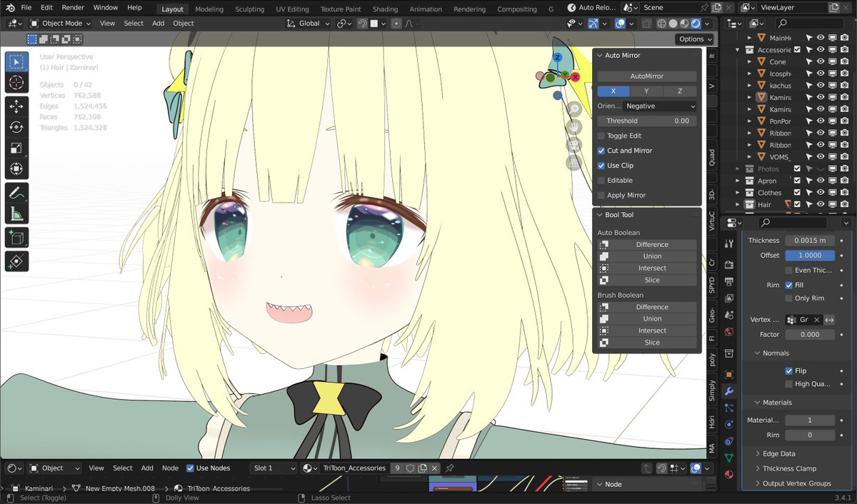Enable the Apply Mirror checkbox

[x=601, y=196]
